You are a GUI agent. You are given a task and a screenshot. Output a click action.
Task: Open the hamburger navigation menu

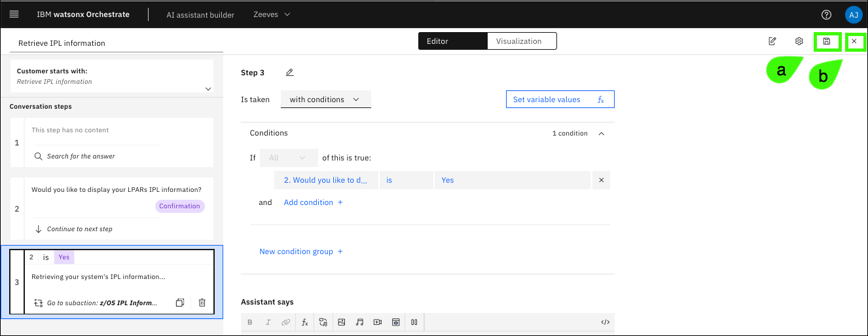tap(14, 14)
